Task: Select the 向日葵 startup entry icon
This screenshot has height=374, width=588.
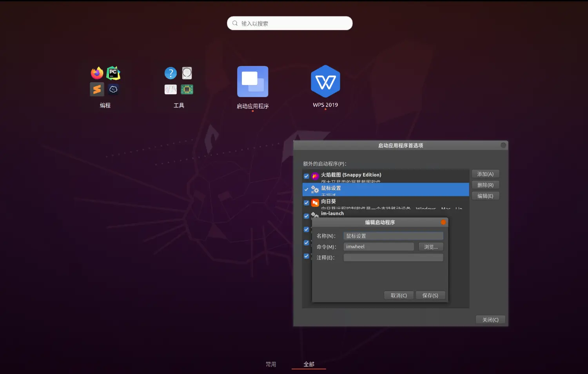Action: click(x=315, y=203)
